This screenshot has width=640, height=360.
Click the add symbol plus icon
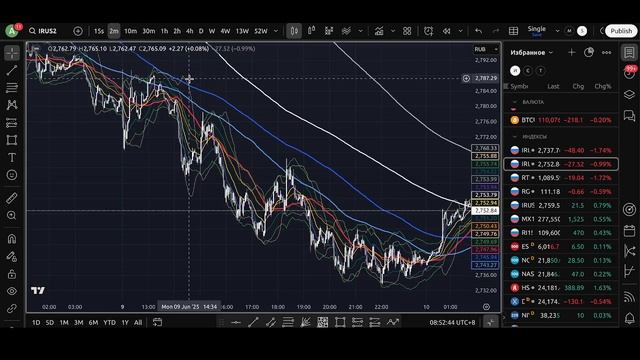click(78, 31)
